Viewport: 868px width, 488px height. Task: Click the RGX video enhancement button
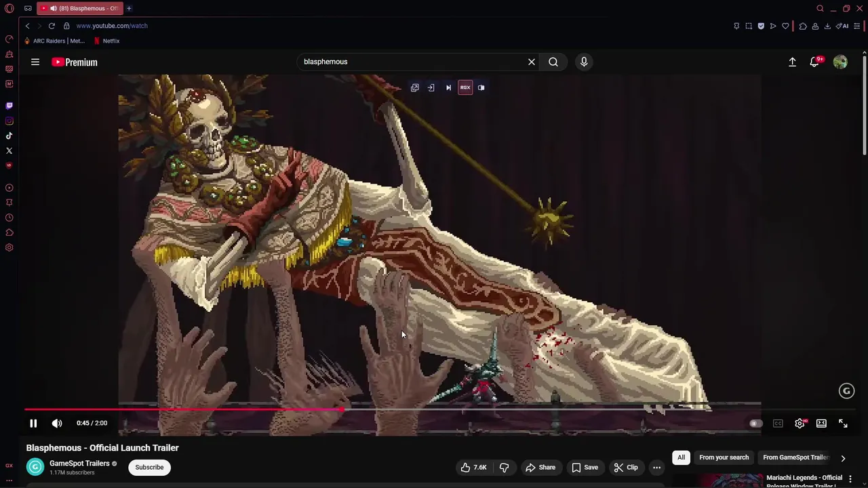pyautogui.click(x=465, y=87)
